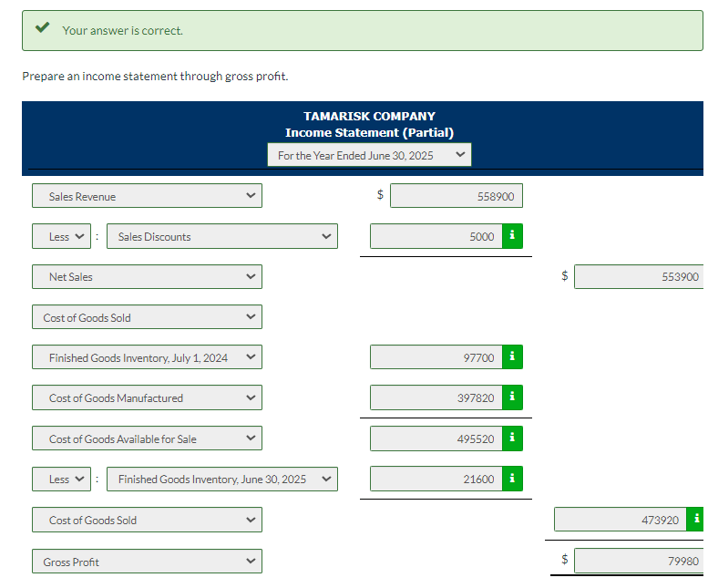
Task: Click the Cost of Goods Sold field 473920
Action: (x=621, y=520)
